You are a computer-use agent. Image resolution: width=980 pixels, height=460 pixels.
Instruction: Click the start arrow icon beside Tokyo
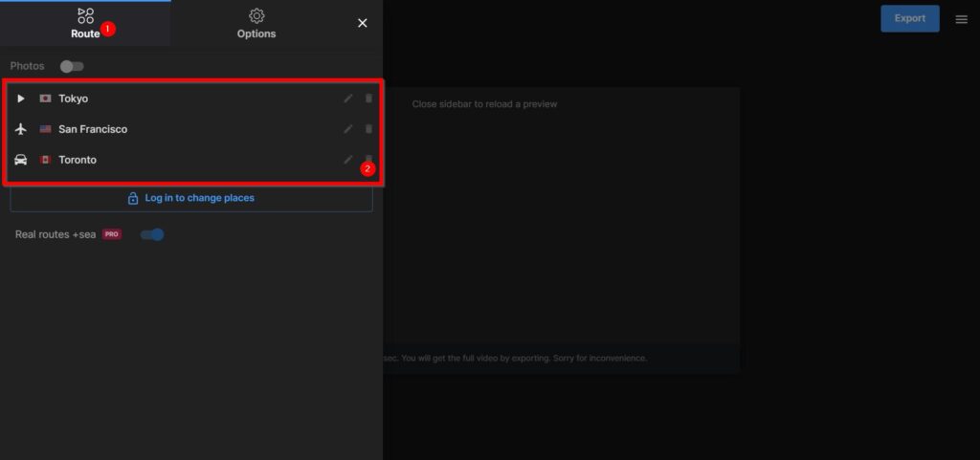21,99
